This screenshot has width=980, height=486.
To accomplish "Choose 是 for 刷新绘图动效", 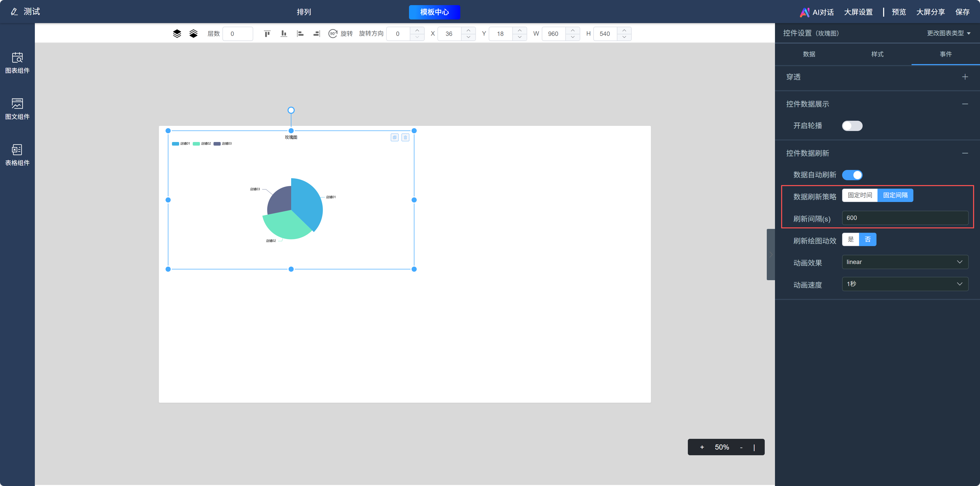I will (x=851, y=239).
